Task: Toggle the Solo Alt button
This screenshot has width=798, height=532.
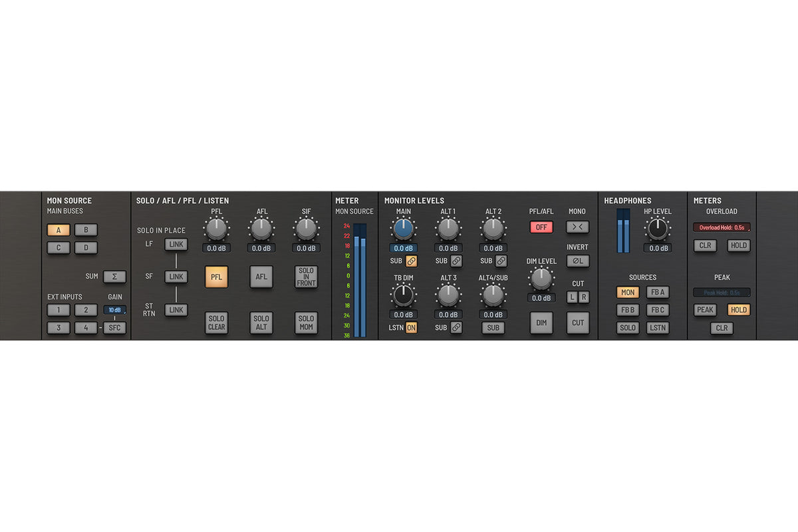Action: click(261, 323)
